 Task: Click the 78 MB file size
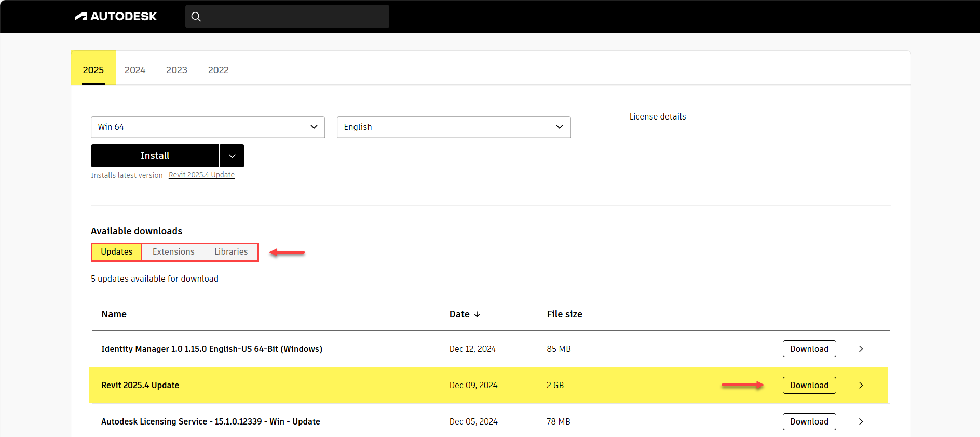(x=559, y=422)
